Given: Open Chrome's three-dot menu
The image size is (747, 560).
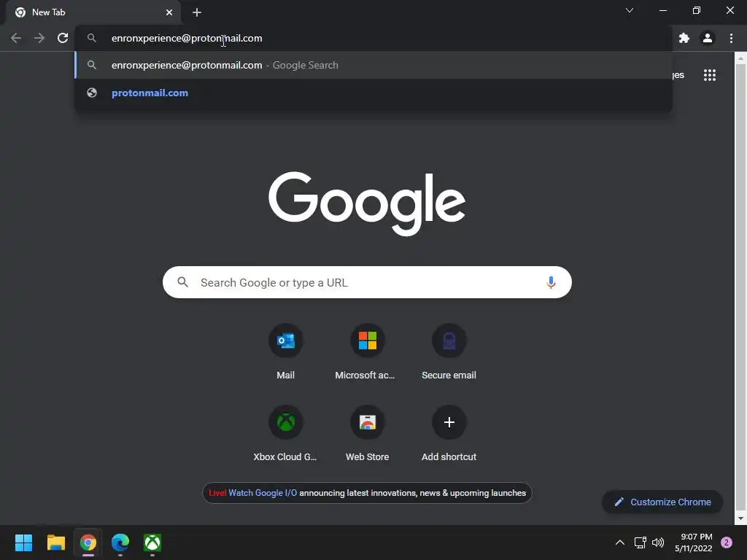Looking at the screenshot, I should click(x=731, y=38).
